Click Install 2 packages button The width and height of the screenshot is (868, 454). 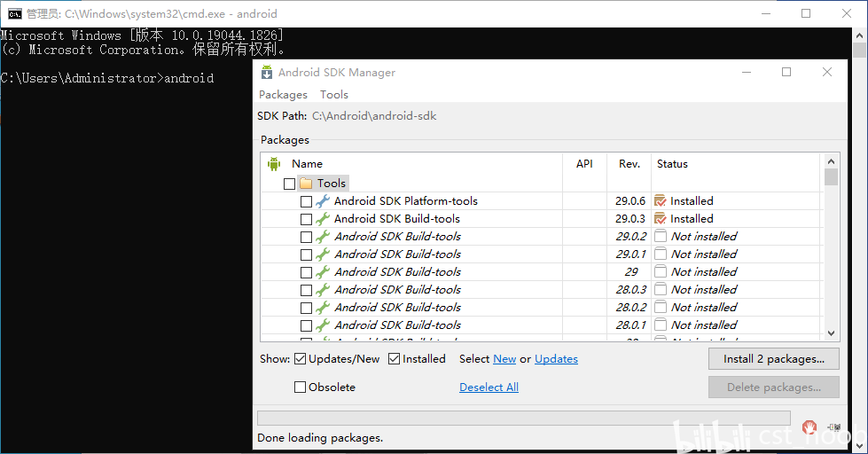[x=773, y=359]
